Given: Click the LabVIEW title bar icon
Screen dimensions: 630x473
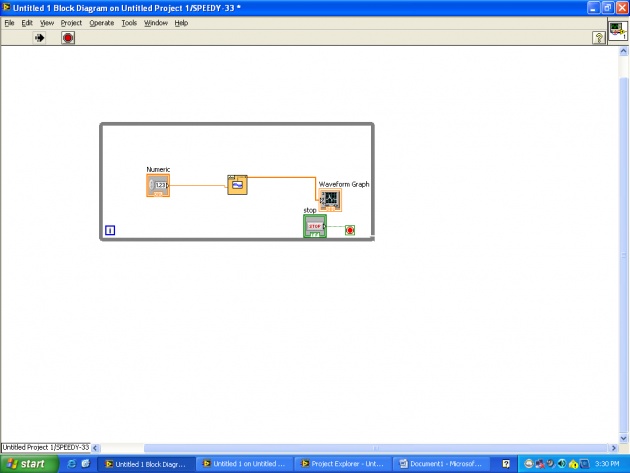Looking at the screenshot, I should [x=6, y=7].
